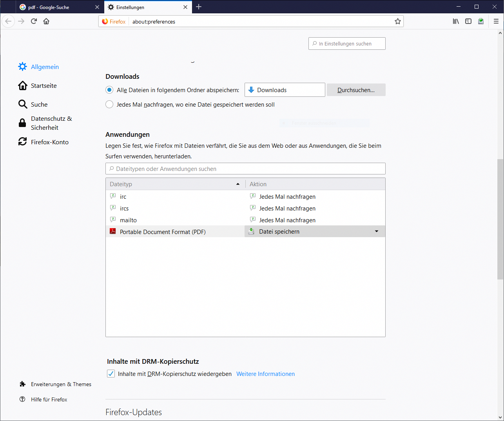The width and height of the screenshot is (504, 421).
Task: Select 'Jedes Mal nachfragen' download radio option
Action: (x=110, y=105)
